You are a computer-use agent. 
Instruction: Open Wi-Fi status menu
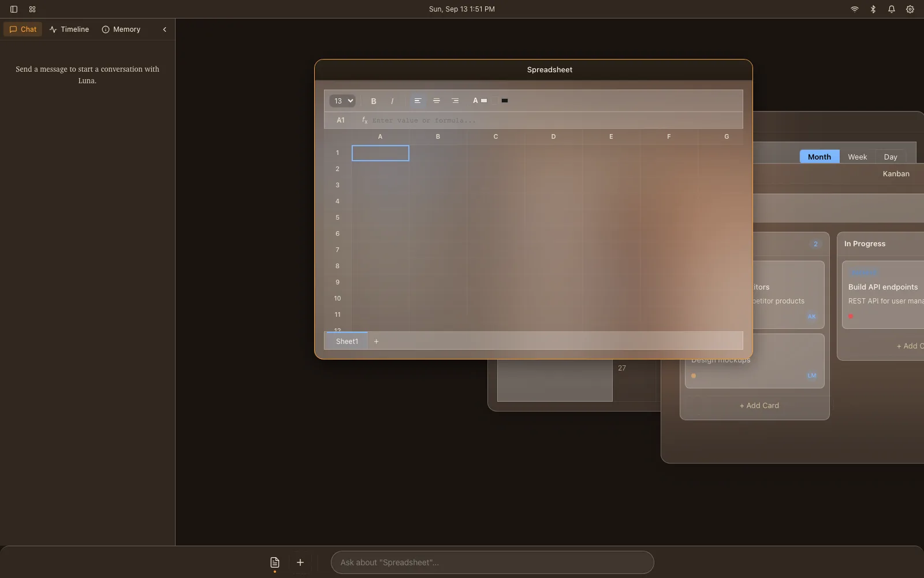click(855, 9)
